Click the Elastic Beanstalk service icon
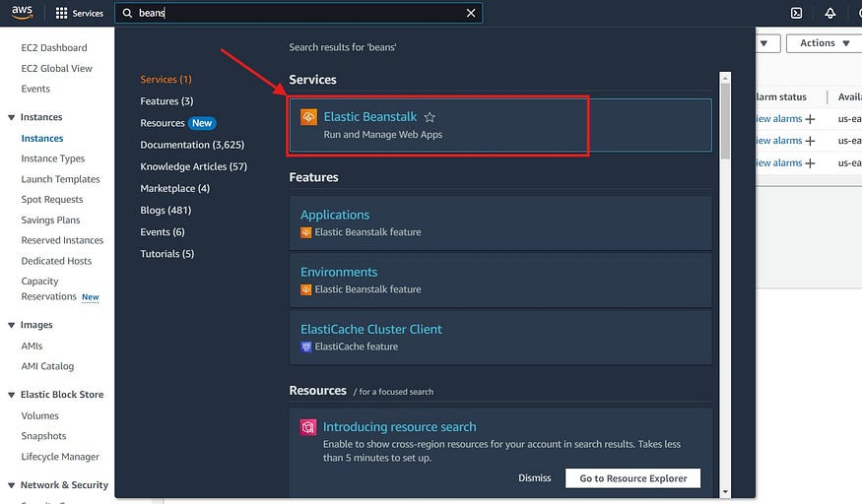This screenshot has width=862, height=504. (x=309, y=117)
